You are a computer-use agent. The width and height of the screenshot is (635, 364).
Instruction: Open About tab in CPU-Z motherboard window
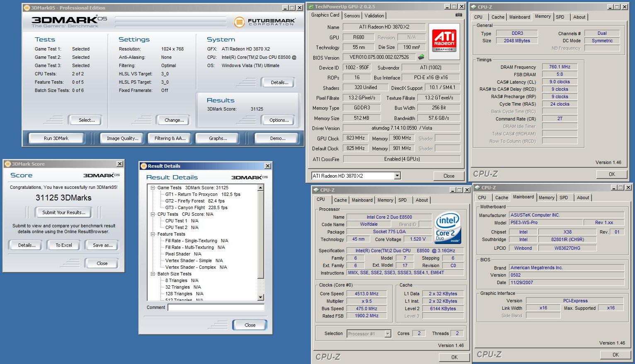(x=583, y=198)
